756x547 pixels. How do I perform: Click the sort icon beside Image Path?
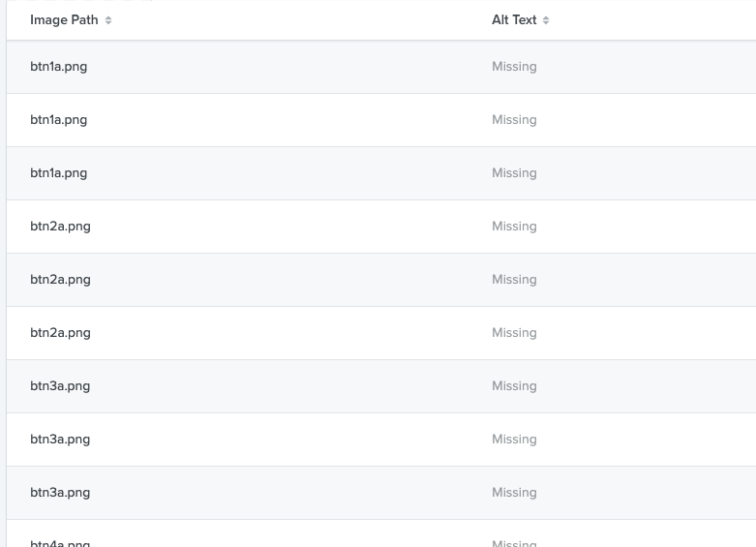[108, 20]
